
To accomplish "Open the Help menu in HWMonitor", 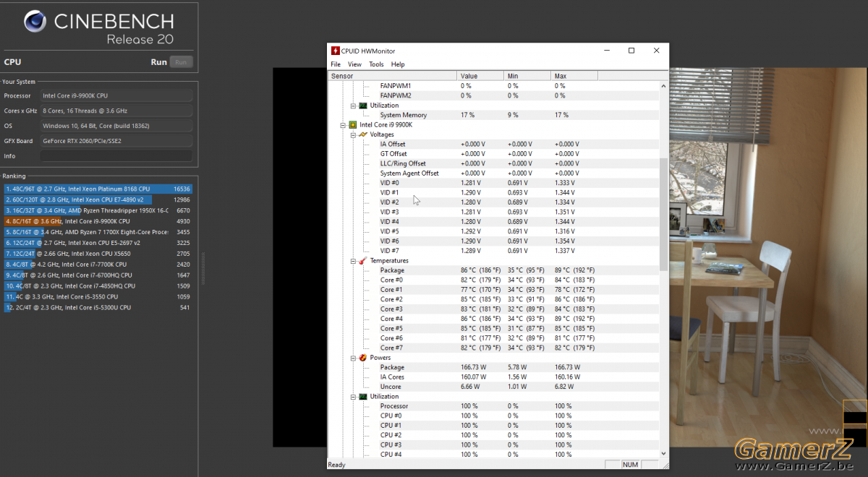I will click(398, 64).
